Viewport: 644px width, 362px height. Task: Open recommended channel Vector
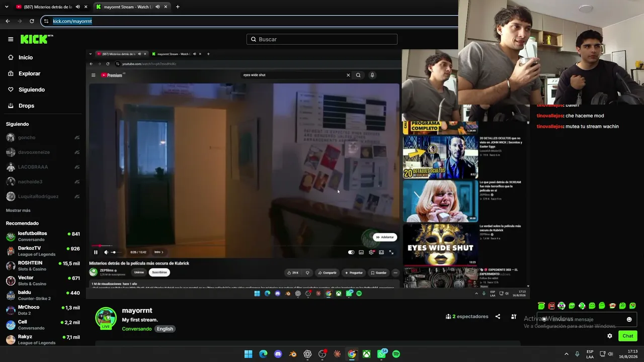pyautogui.click(x=42, y=281)
